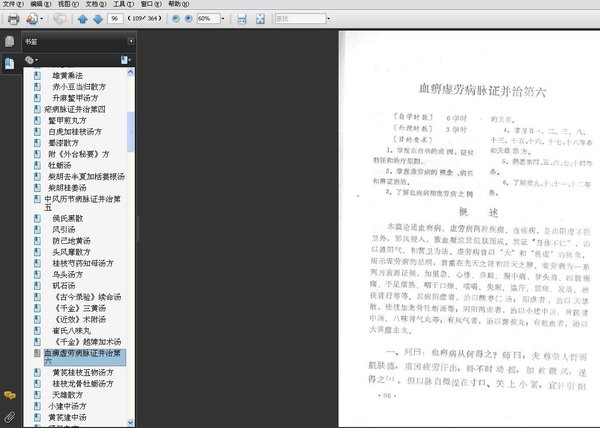Open bookmark 崔氏八味丸
The height and width of the screenshot is (428, 600).
tap(71, 330)
